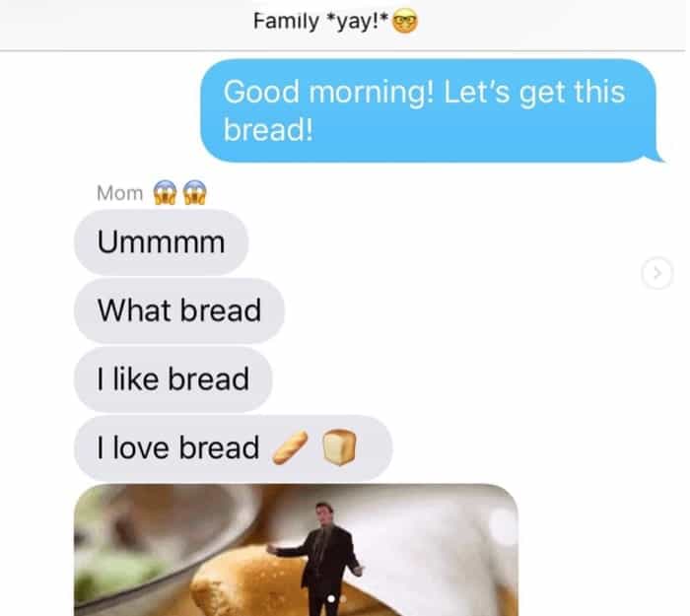Click the second screaming emoji beside Mom

[194, 193]
